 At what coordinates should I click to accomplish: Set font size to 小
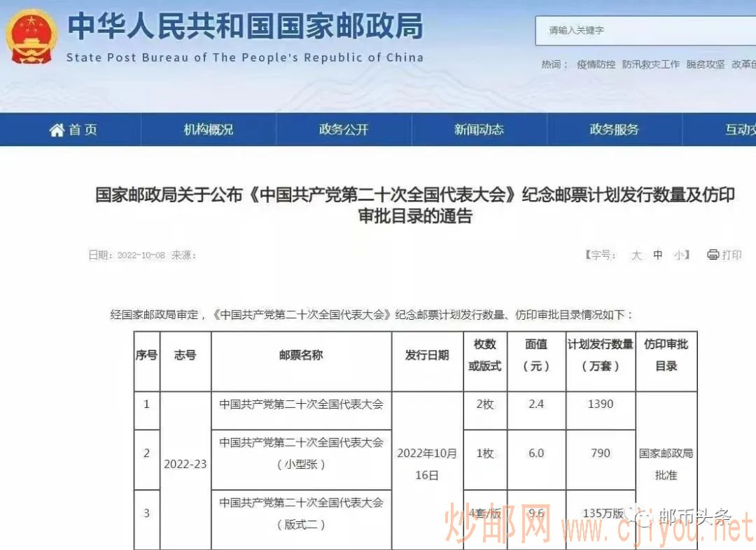pyautogui.click(x=679, y=255)
